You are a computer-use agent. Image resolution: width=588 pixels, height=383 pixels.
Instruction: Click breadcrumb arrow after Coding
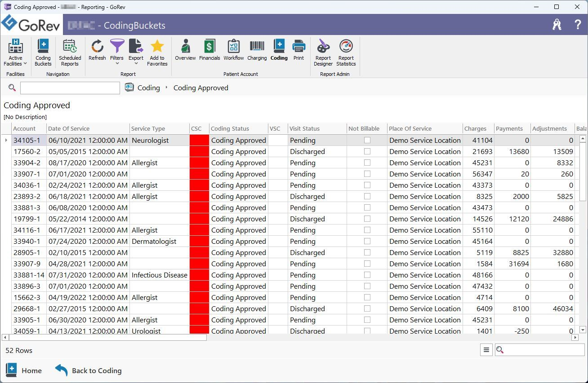click(x=167, y=88)
